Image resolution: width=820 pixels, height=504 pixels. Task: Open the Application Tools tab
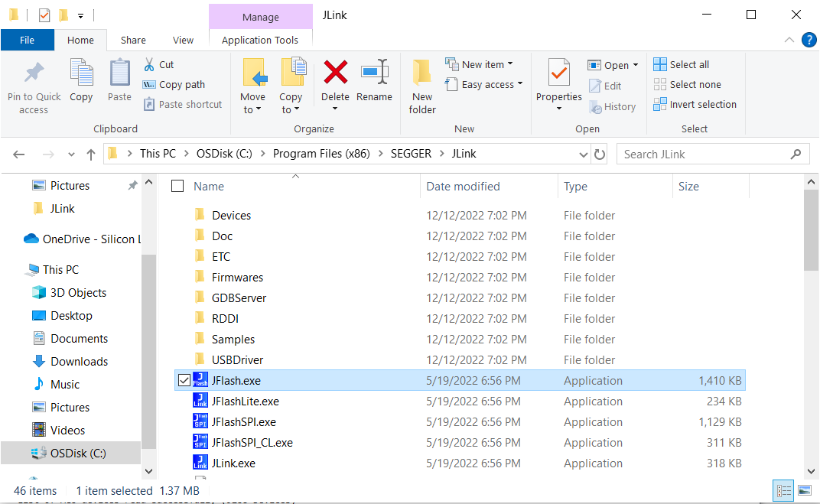click(x=260, y=41)
